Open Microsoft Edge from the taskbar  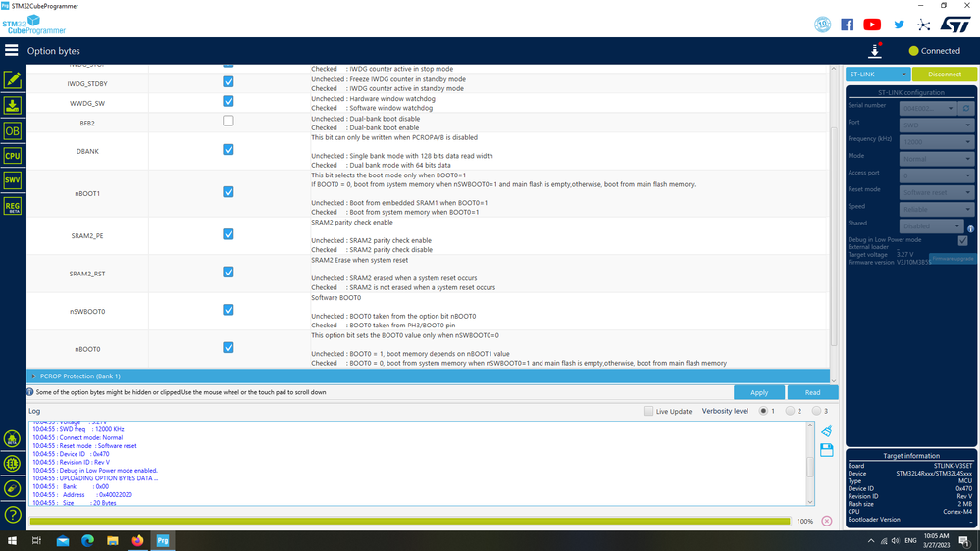87,541
